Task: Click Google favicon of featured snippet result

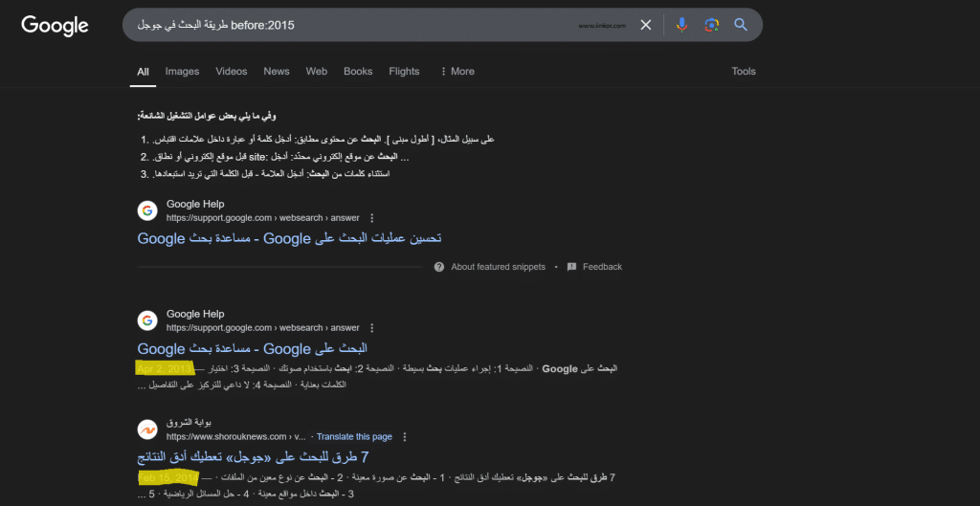Action: (x=147, y=210)
